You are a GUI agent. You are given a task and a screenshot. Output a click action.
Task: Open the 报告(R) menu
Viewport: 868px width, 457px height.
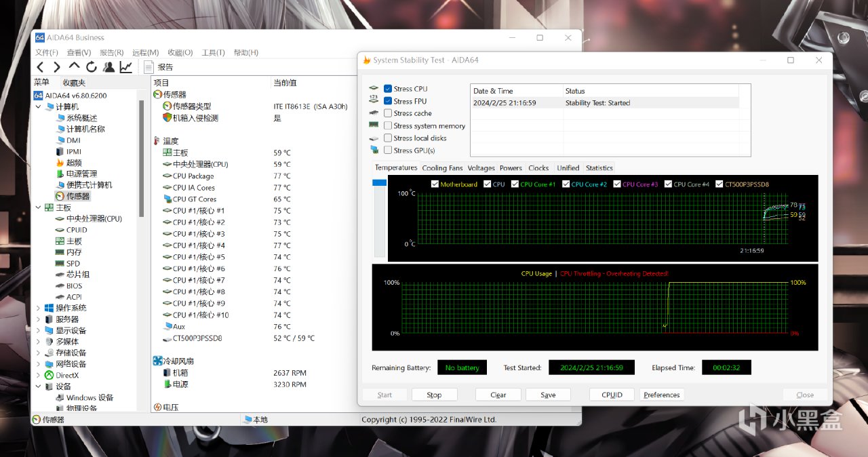(111, 52)
